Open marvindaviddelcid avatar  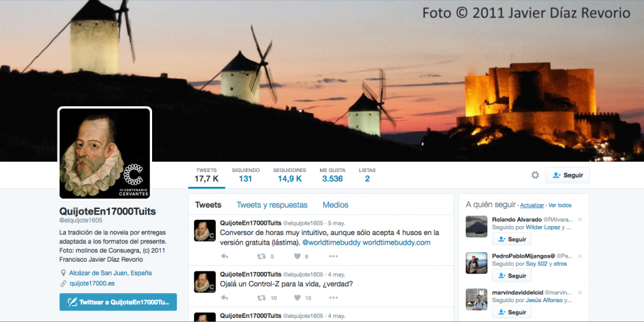[x=476, y=299]
